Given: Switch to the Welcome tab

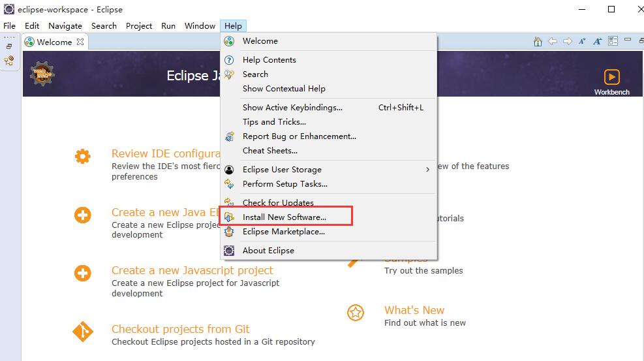Looking at the screenshot, I should coord(54,42).
